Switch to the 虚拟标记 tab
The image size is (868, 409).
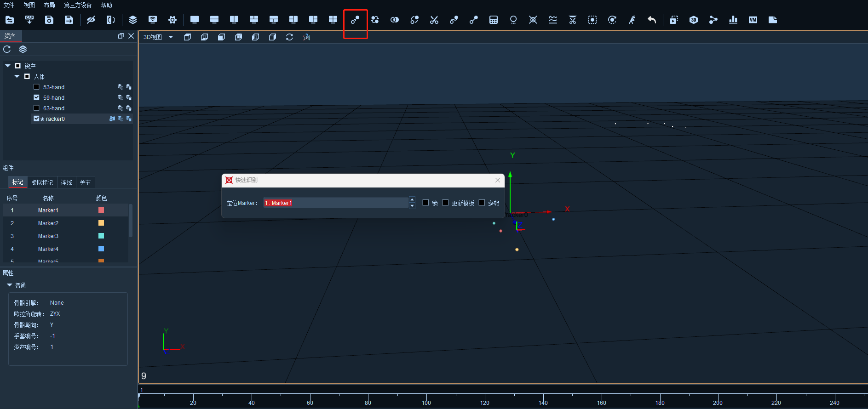(x=42, y=182)
